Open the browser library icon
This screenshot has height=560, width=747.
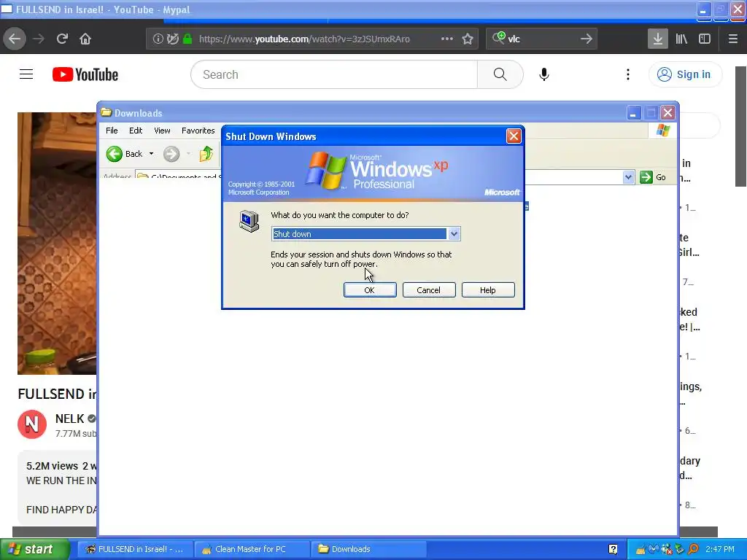coord(681,39)
